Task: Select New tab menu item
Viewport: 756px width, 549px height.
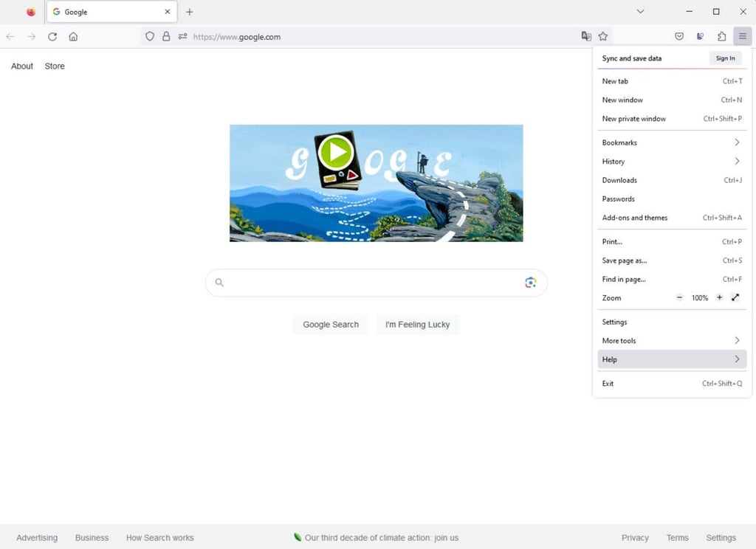Action: [672, 81]
